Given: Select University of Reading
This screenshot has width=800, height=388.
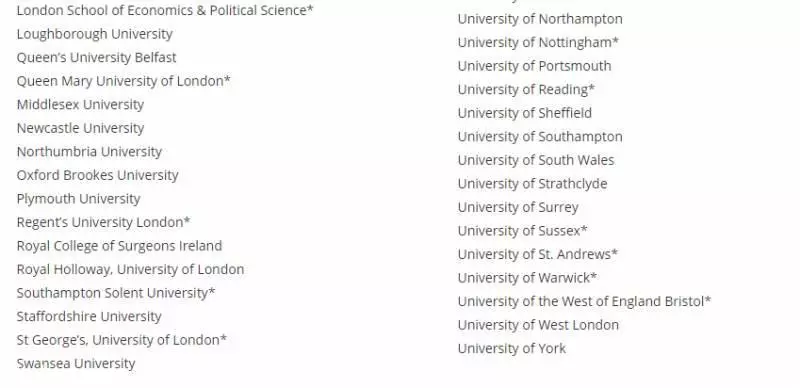Looking at the screenshot, I should point(526,89).
